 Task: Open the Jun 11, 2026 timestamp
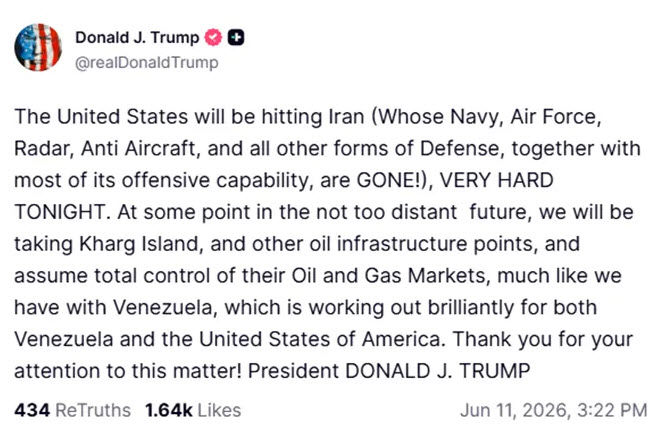click(x=554, y=410)
